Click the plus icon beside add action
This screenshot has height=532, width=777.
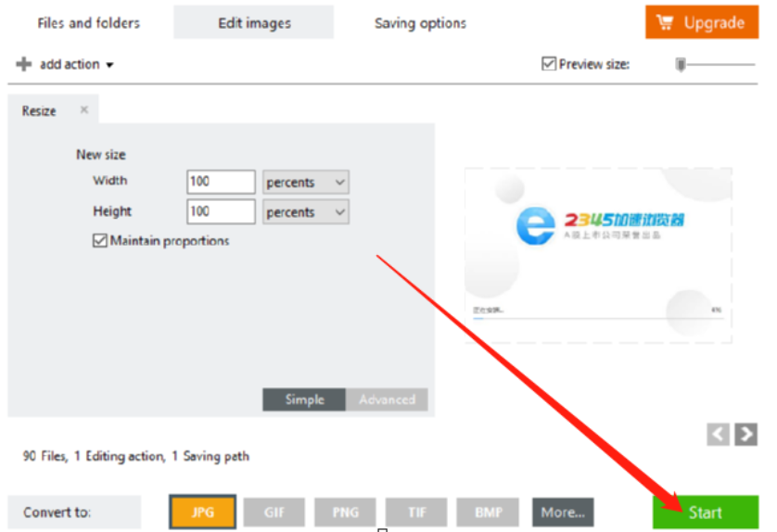23,64
